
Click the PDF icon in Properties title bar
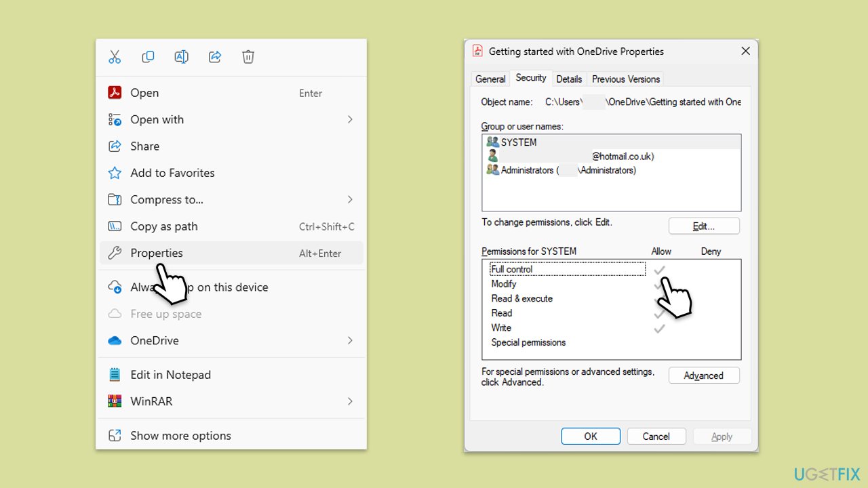477,51
